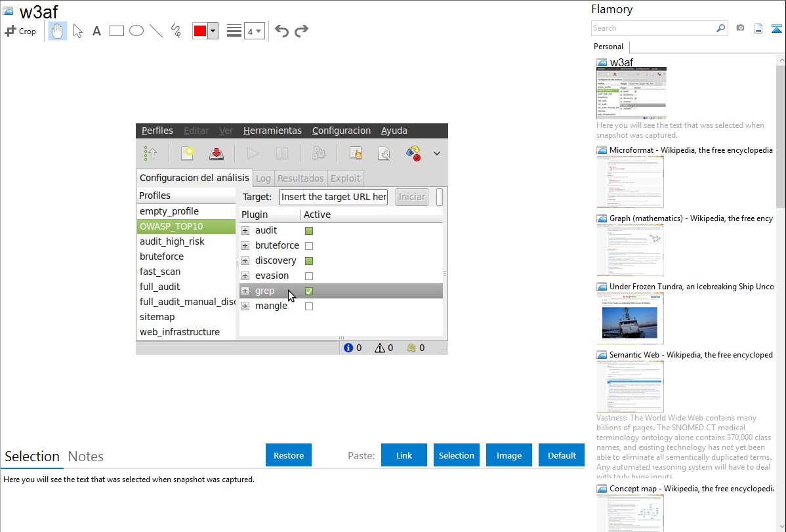
Task: Click the manual request hand icon
Action: 356,153
